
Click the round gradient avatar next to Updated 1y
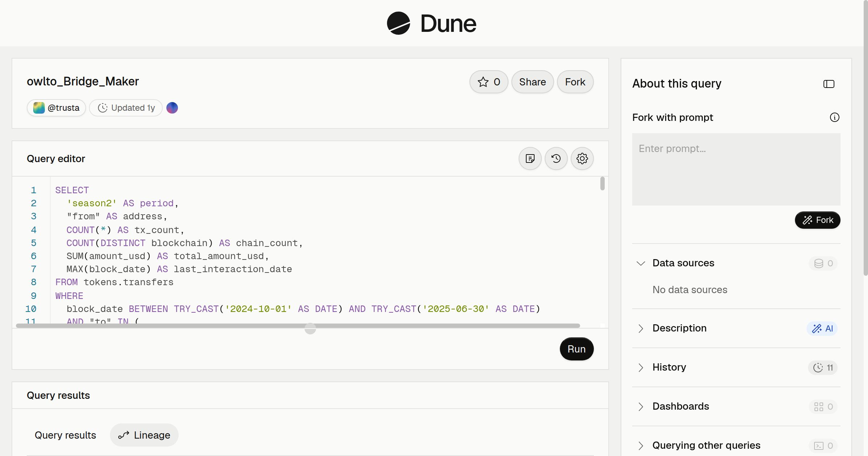click(x=172, y=108)
